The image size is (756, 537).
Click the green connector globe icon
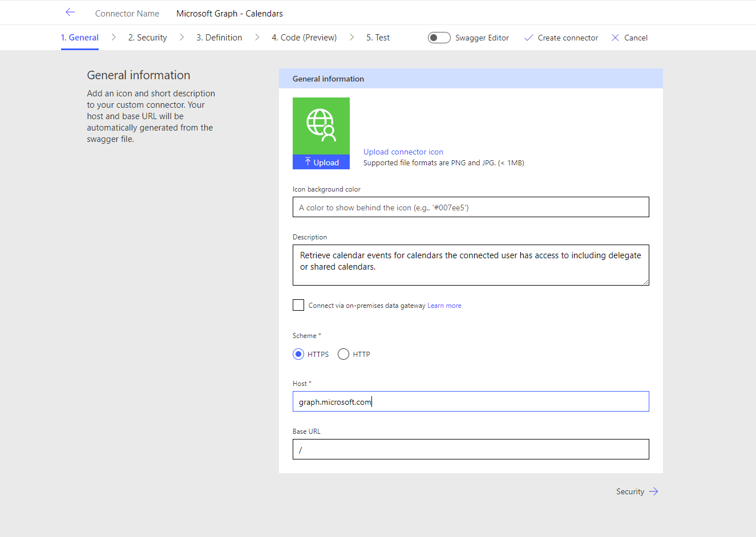[321, 125]
